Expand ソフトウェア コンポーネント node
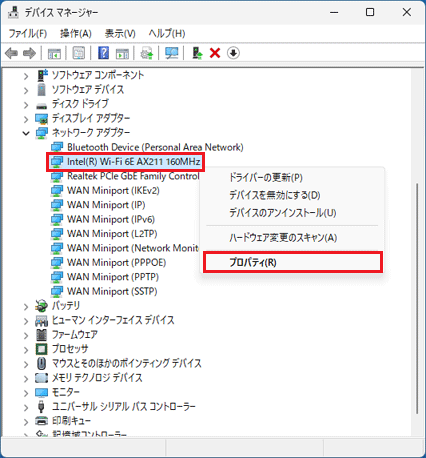 [26, 76]
